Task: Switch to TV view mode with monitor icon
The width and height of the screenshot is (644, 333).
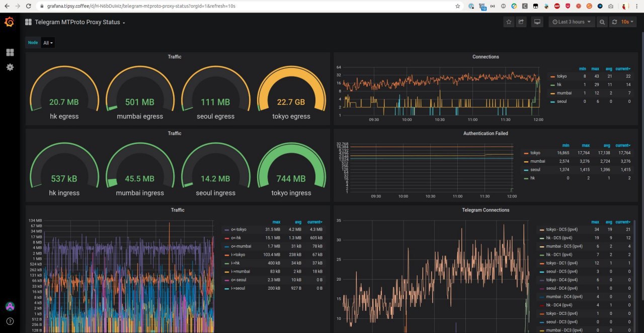Action: click(537, 22)
